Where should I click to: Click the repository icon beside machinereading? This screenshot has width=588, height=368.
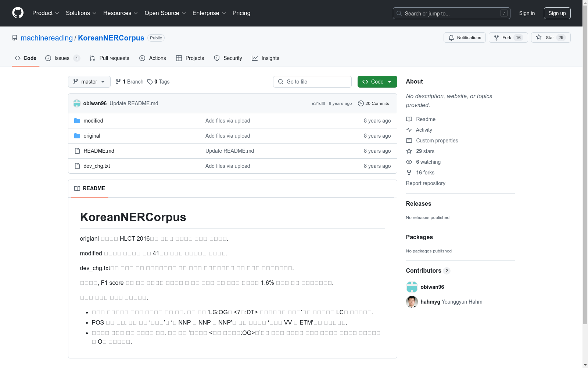coord(15,38)
